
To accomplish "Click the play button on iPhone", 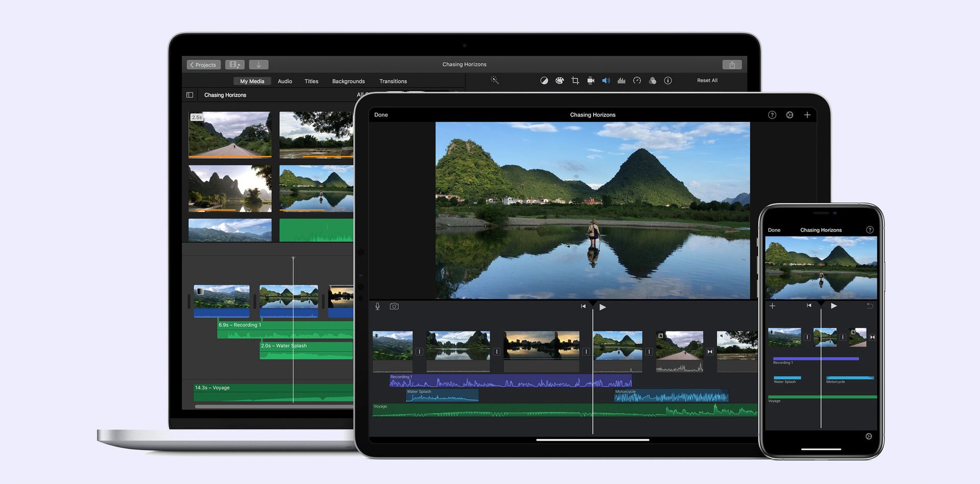I will coord(834,306).
